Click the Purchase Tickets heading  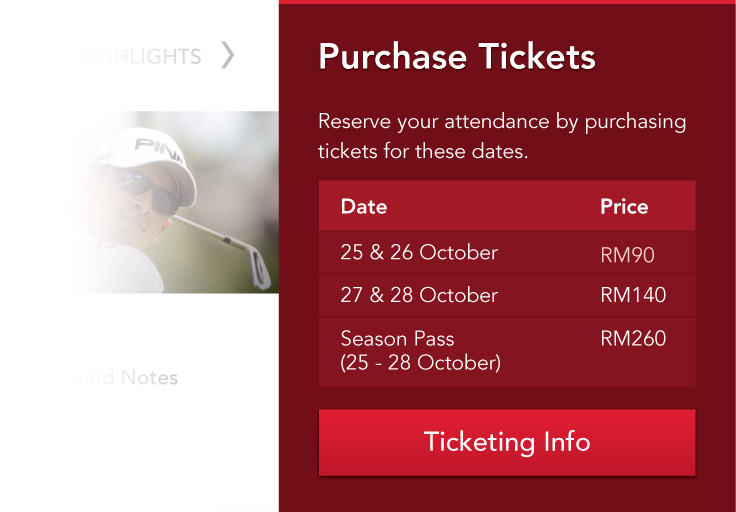pos(457,57)
